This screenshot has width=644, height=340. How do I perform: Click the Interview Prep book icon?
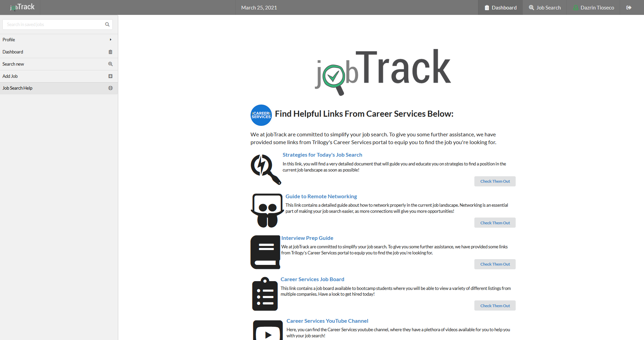265,252
